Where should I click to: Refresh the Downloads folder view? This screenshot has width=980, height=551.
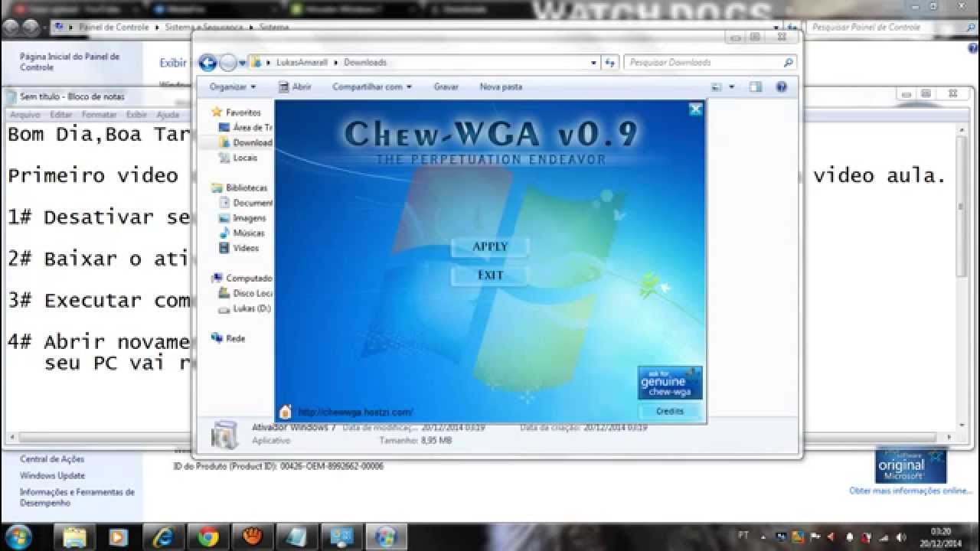coord(610,63)
